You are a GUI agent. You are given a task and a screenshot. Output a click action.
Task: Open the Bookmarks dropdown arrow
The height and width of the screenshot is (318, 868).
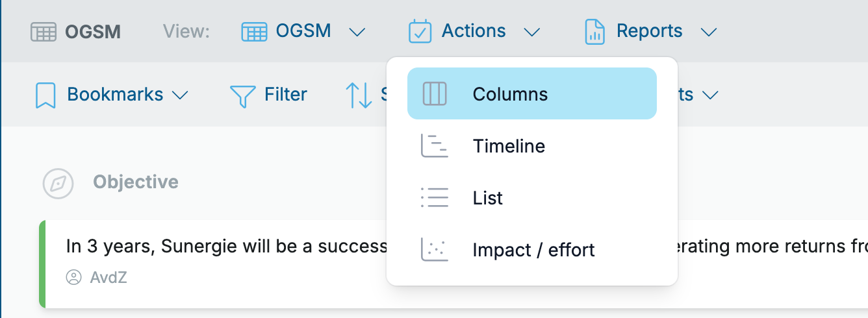click(x=180, y=95)
